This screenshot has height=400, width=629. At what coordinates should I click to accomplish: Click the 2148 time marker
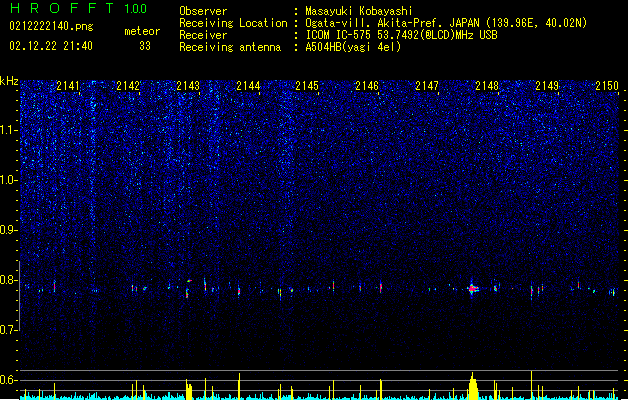tap(487, 86)
